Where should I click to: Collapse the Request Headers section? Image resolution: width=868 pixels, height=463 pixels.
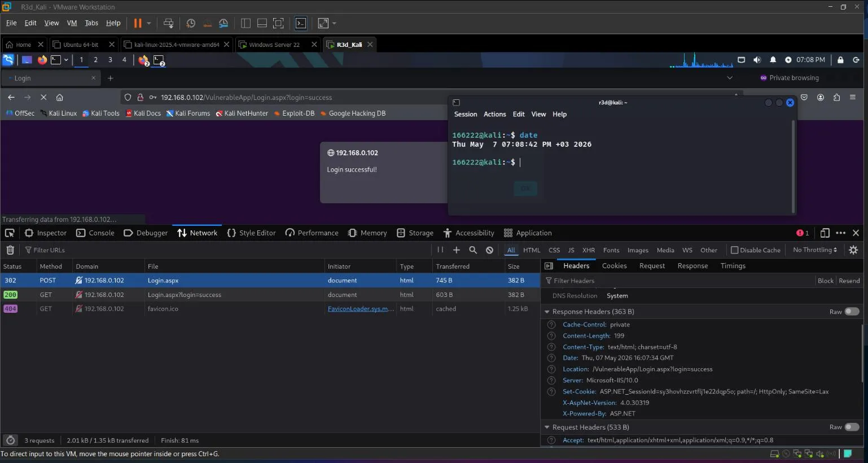pyautogui.click(x=546, y=427)
